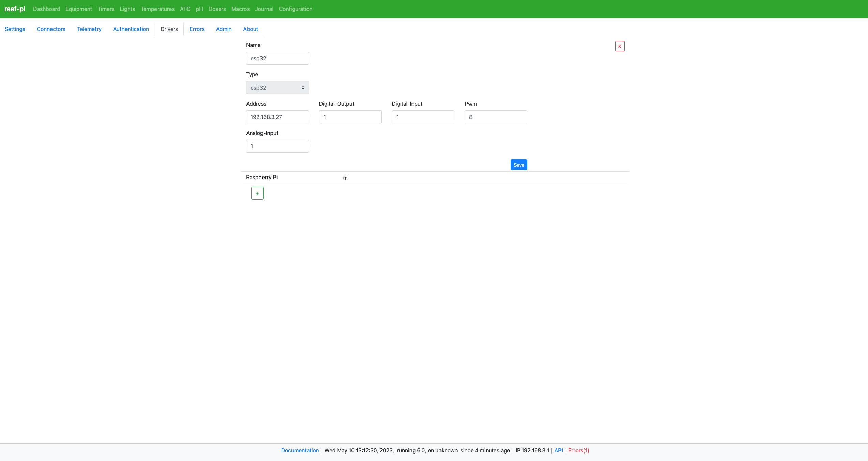Navigate to Lights
Image resolution: width=868 pixels, height=461 pixels.
click(x=127, y=9)
